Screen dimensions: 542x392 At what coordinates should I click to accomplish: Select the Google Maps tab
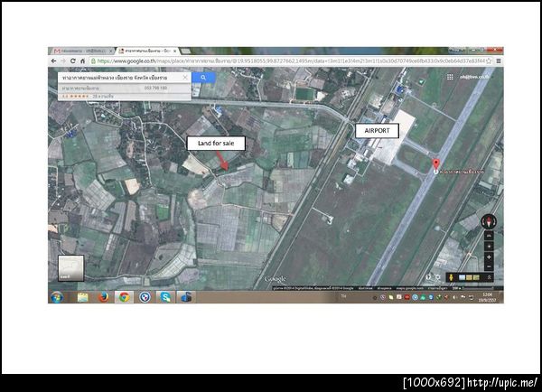click(147, 51)
